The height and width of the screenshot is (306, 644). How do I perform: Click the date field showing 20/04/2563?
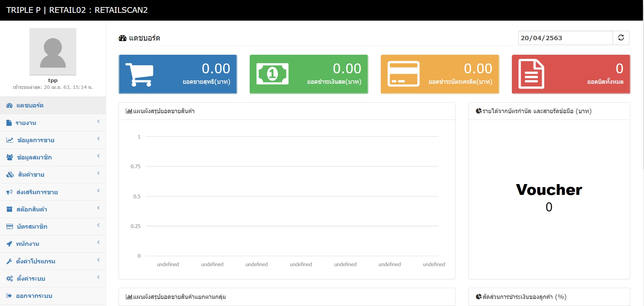[x=565, y=38]
